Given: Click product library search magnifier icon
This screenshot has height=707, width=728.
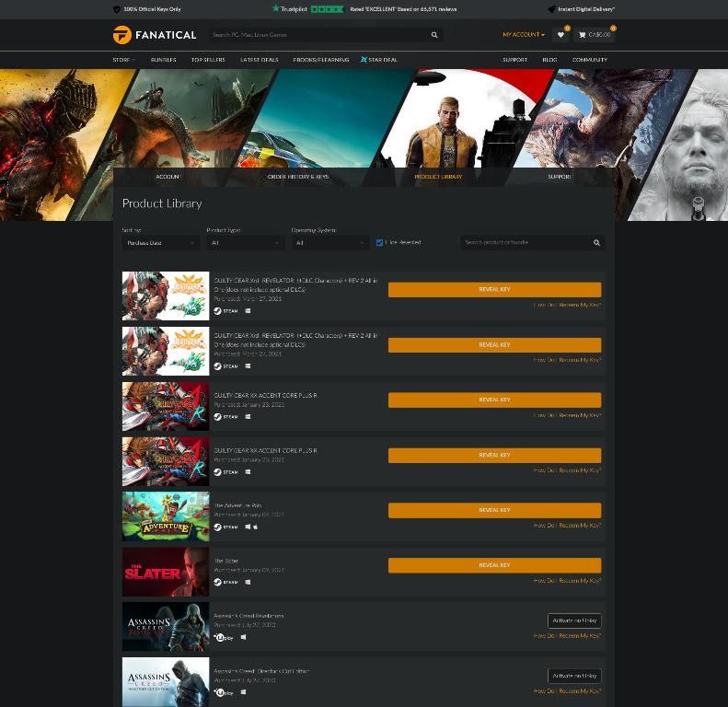Looking at the screenshot, I should (596, 242).
